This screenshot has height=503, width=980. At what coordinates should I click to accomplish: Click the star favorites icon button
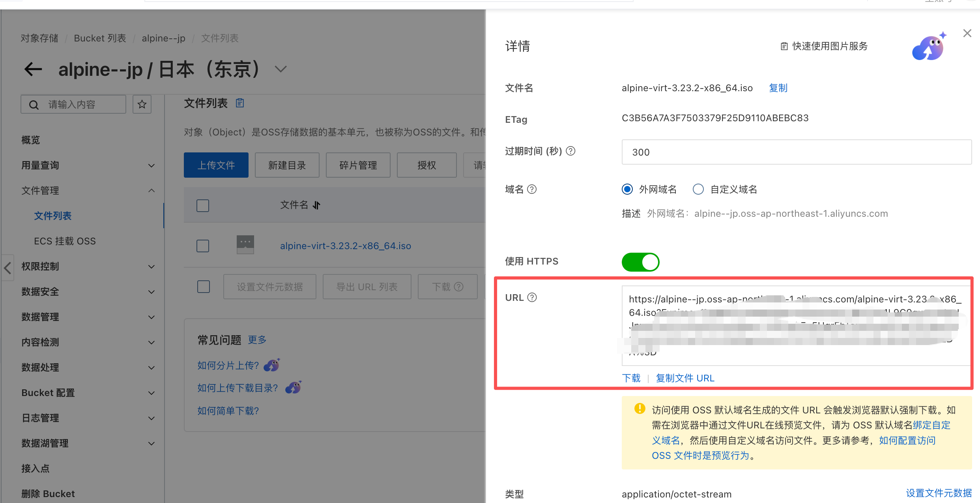tap(142, 104)
